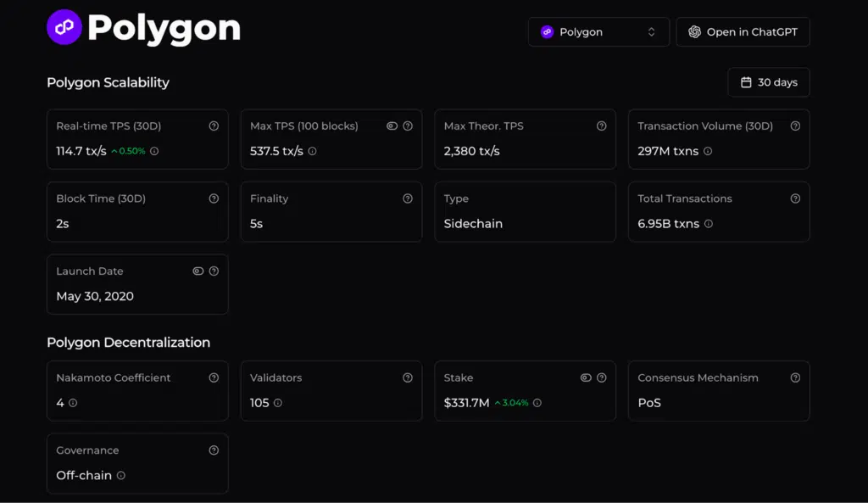Toggle the switch on Launch Date card
The height and width of the screenshot is (503, 868).
[x=198, y=271]
